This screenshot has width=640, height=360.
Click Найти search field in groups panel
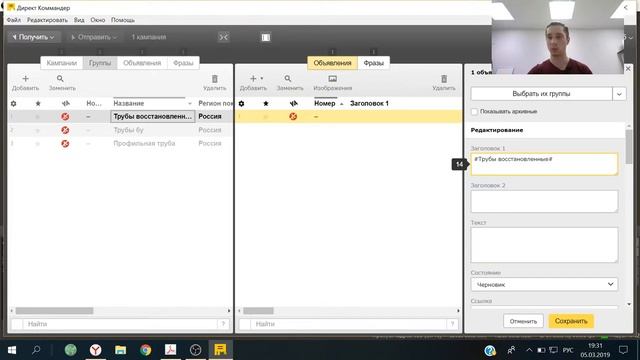tap(120, 324)
